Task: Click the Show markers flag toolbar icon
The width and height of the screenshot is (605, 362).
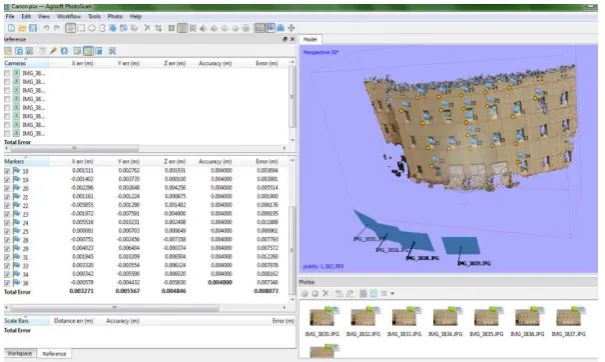Action: [270, 28]
